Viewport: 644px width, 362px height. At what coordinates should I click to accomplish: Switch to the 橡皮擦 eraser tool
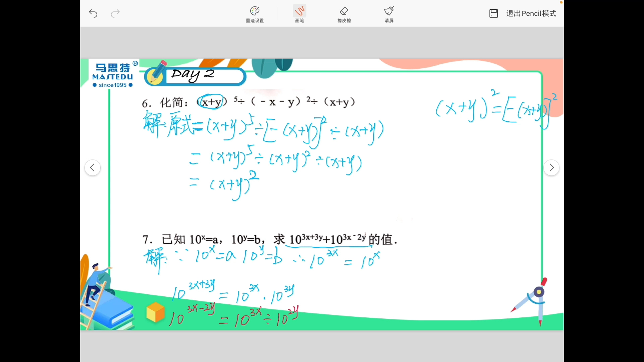tap(344, 13)
